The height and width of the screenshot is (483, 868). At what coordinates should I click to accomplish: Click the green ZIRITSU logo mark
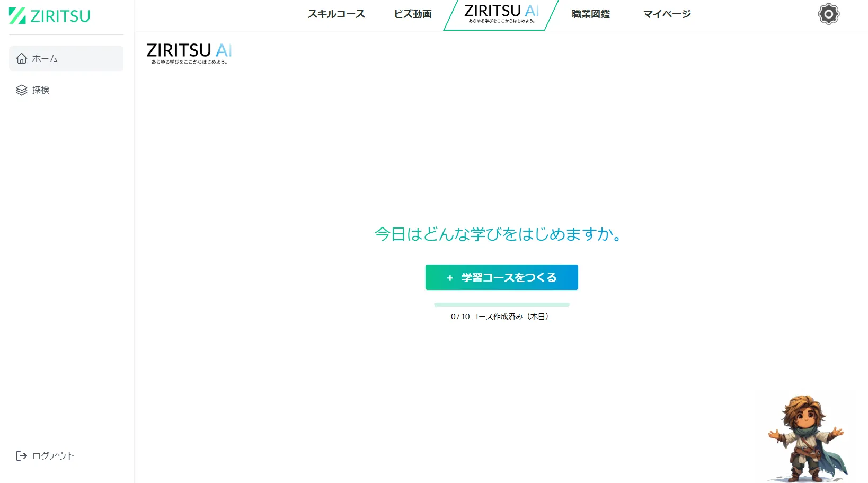[x=17, y=16]
